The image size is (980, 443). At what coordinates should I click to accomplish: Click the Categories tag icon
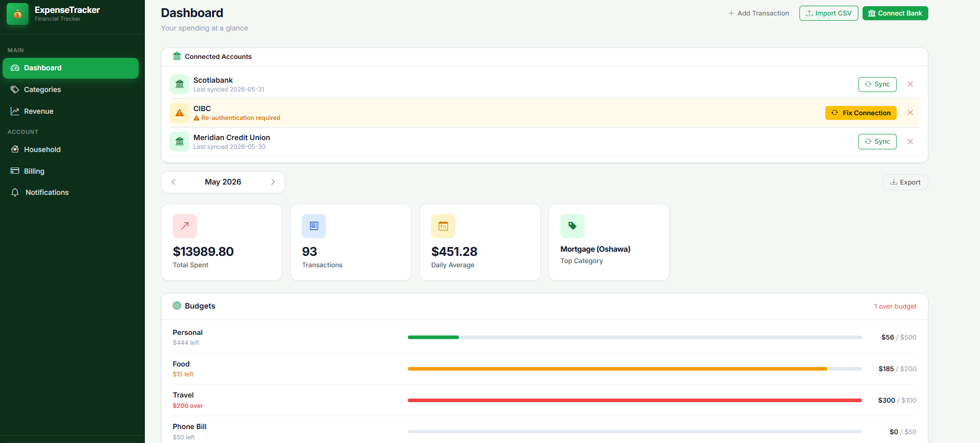click(x=15, y=89)
